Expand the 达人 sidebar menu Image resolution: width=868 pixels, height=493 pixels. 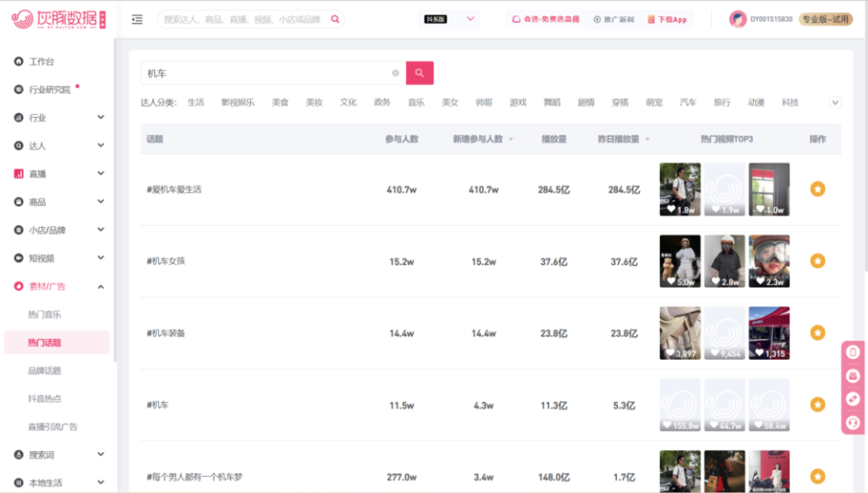point(100,145)
